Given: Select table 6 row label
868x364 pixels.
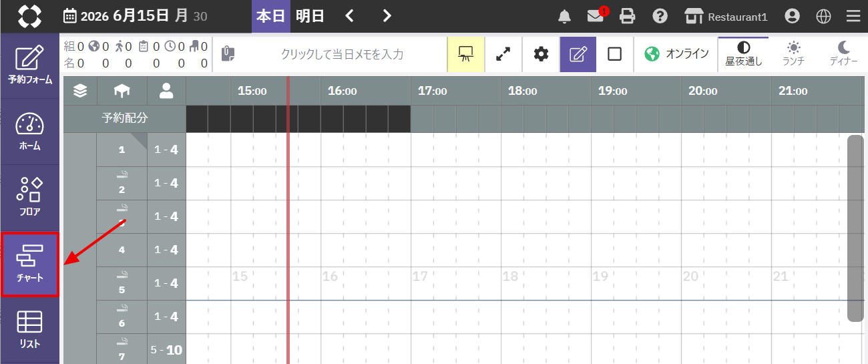Looking at the screenshot, I should (x=122, y=317).
